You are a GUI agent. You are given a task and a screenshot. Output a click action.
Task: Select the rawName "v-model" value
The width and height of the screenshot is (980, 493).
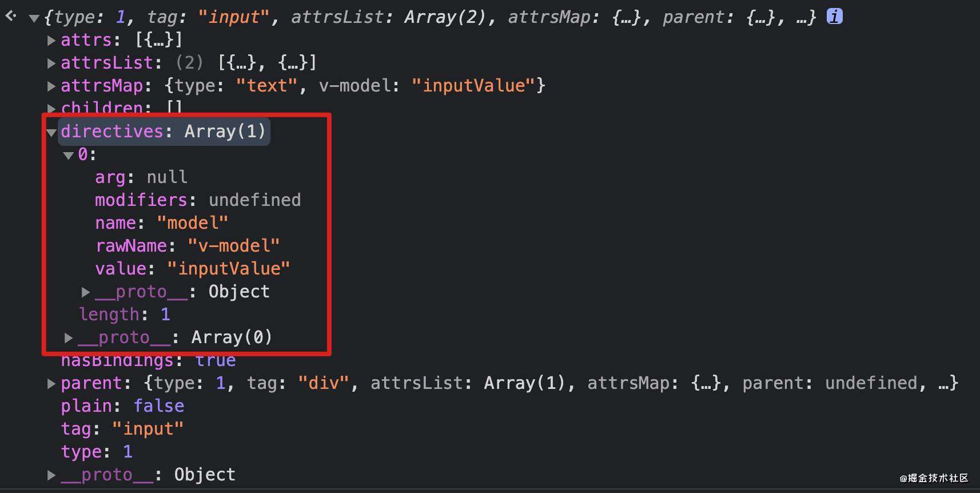[x=234, y=246]
